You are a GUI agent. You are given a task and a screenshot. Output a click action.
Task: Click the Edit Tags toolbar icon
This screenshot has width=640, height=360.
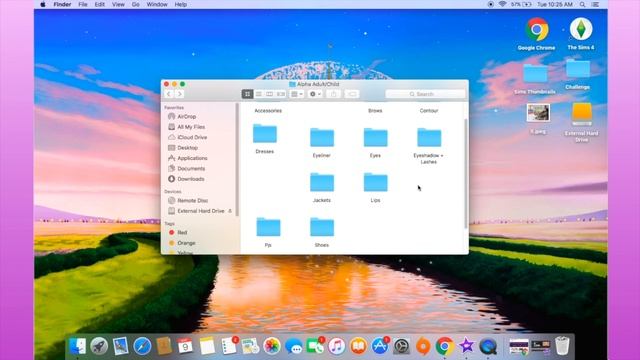[352, 94]
